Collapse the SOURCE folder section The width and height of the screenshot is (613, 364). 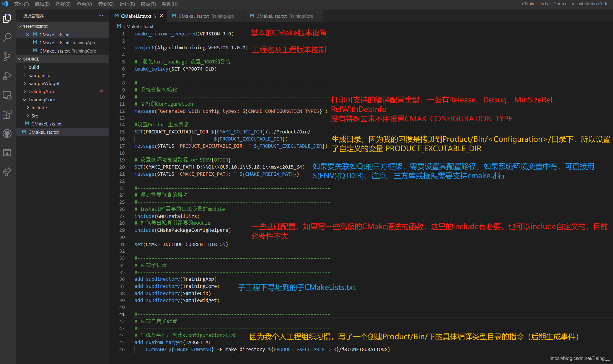click(x=20, y=59)
